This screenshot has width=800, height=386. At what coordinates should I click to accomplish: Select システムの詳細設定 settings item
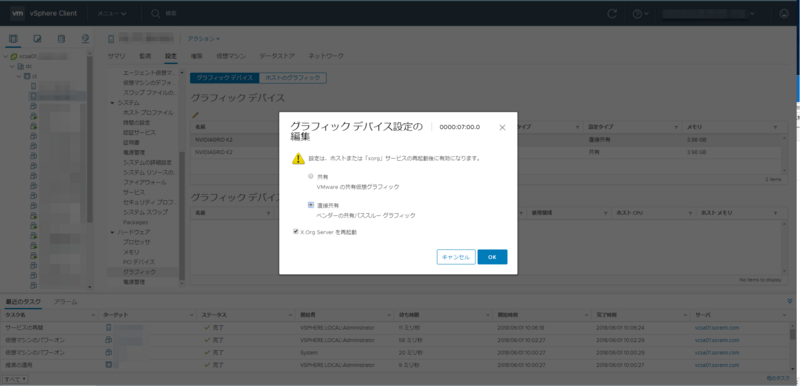coord(147,163)
